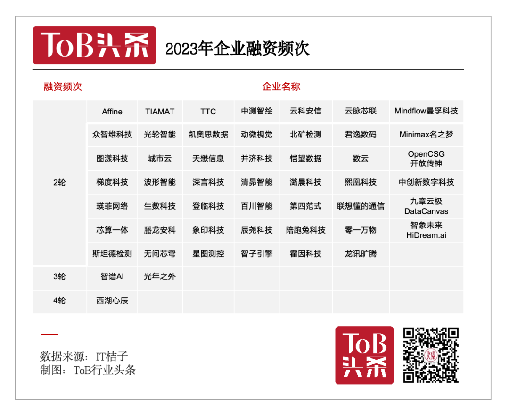The image size is (509, 420).
Task: Click the 龙讯旷腾 cell
Action: [361, 254]
